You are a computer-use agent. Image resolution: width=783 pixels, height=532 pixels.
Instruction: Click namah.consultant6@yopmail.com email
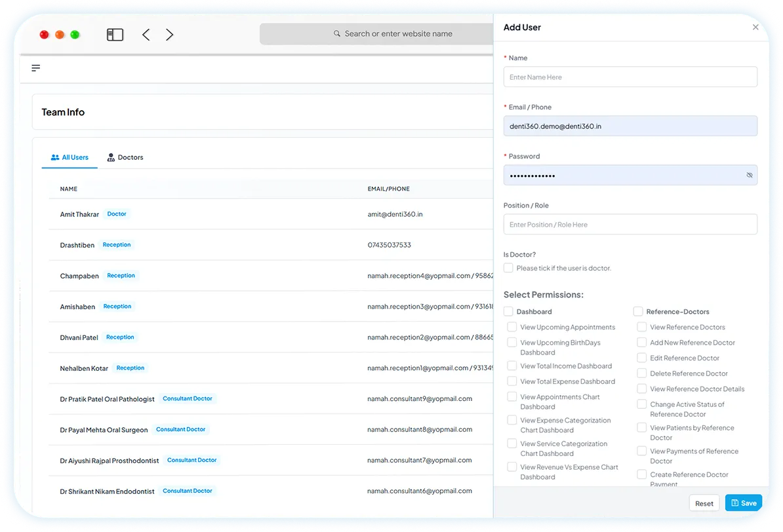[x=420, y=491]
